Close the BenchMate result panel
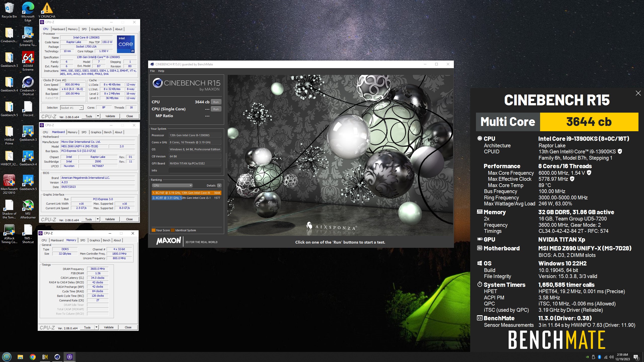Viewport: 644px width, 362px height. (x=638, y=93)
